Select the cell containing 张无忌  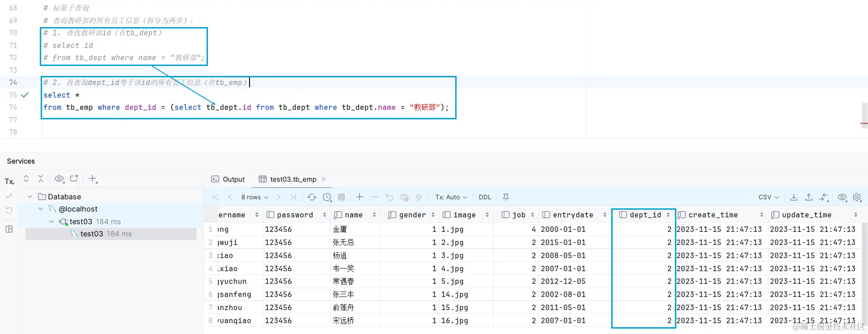coord(355,242)
